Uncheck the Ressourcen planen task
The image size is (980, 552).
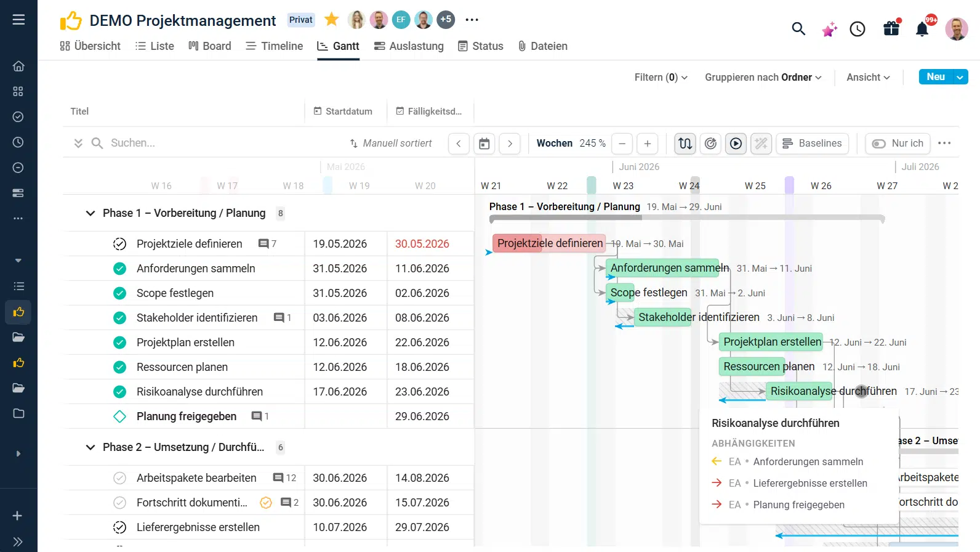coord(120,367)
